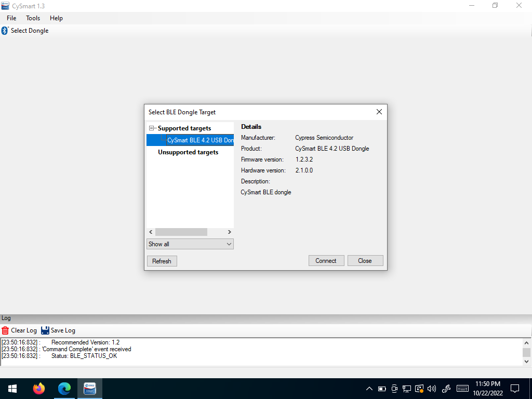532x399 pixels.
Task: Click the Select Dongle Bluetooth icon
Action: [x=5, y=31]
